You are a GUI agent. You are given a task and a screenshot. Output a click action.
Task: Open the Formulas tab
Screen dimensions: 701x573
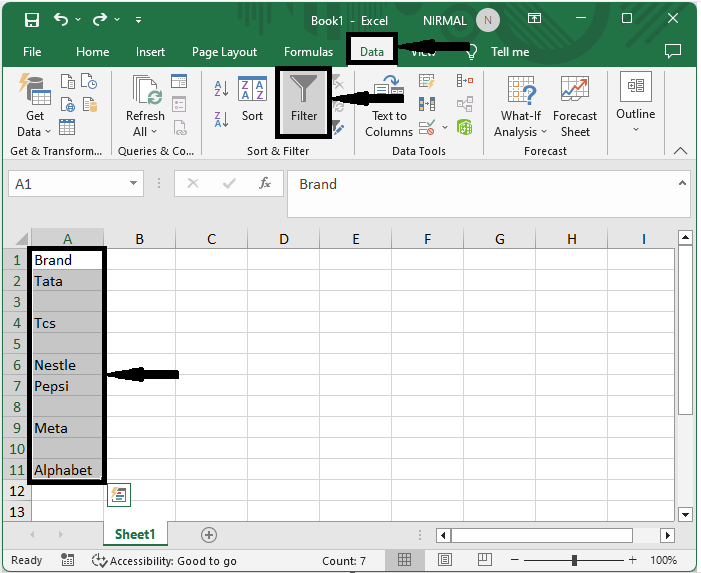tap(308, 52)
